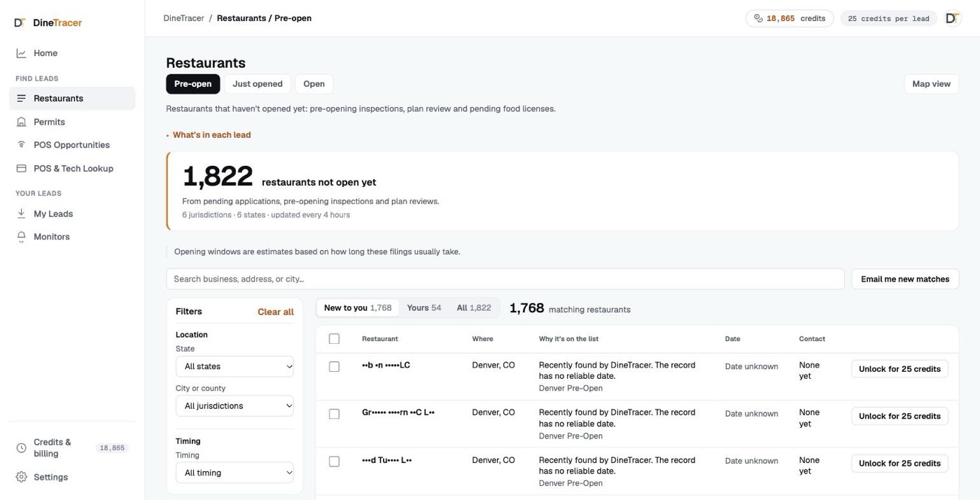Open My Leads in the sidebar
This screenshot has height=500, width=980.
pos(72,214)
